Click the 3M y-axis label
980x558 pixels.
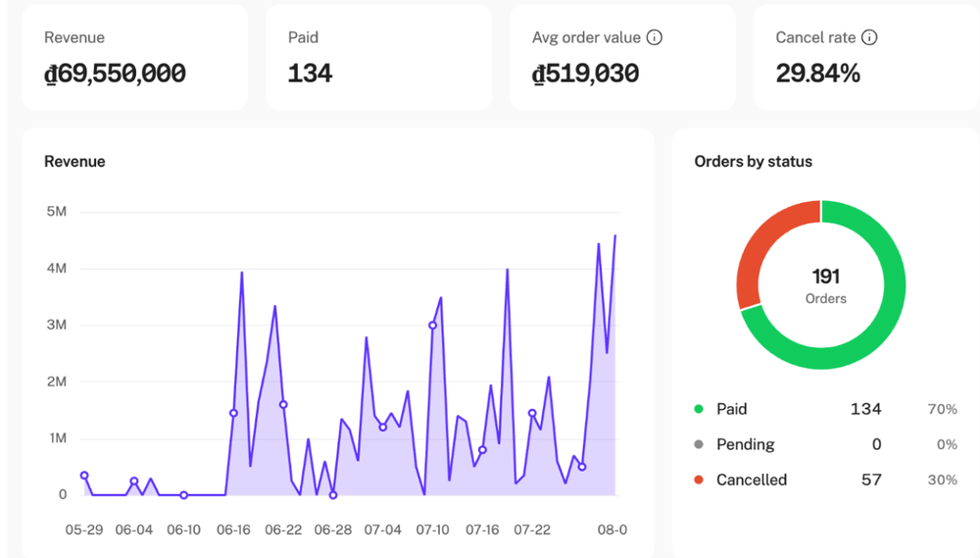pyautogui.click(x=56, y=325)
